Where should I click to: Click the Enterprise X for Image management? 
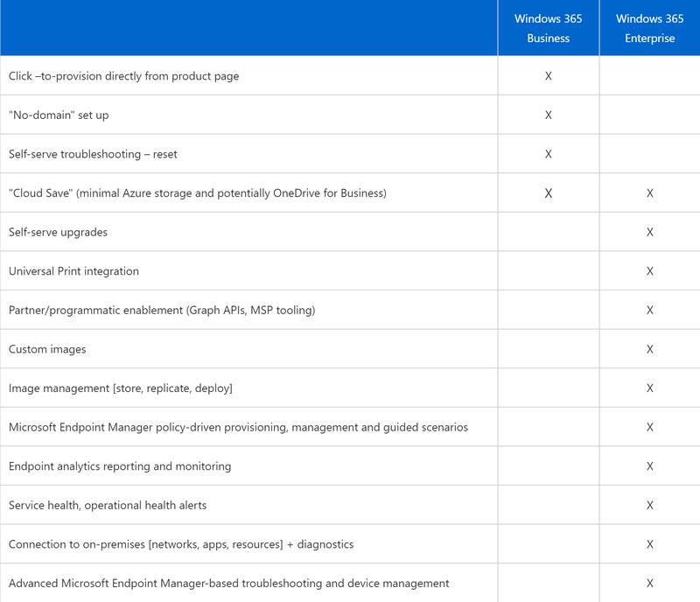coord(649,388)
